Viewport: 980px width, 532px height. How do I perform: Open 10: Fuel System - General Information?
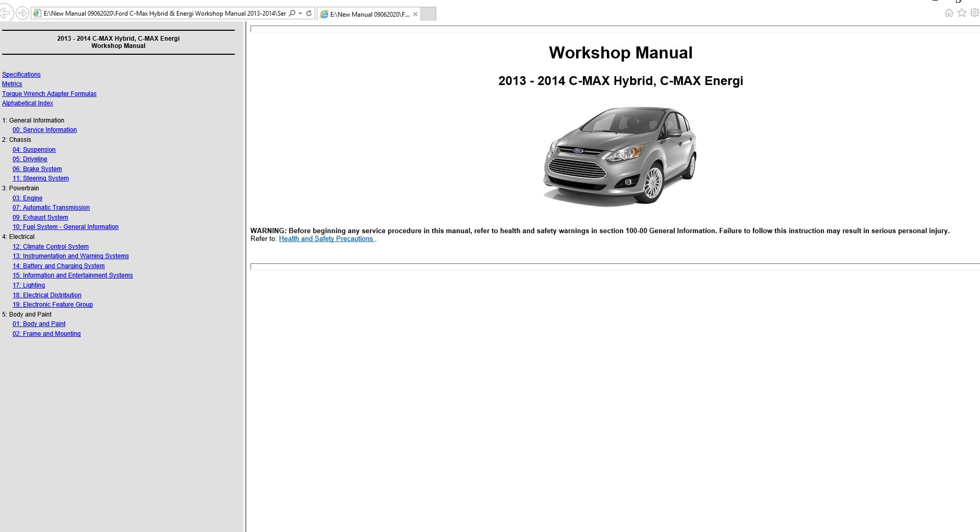65,227
